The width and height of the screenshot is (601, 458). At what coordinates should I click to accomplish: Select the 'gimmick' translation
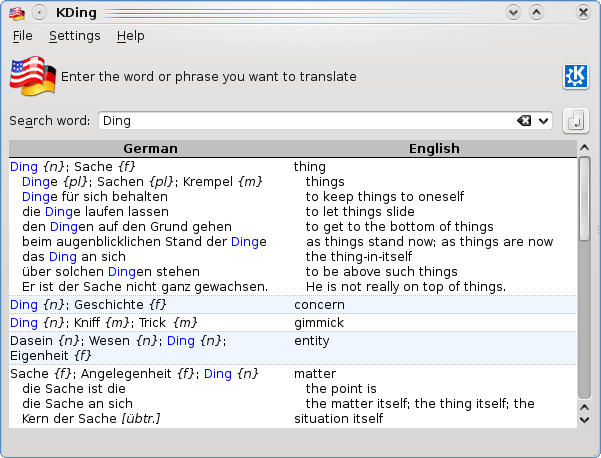319,323
